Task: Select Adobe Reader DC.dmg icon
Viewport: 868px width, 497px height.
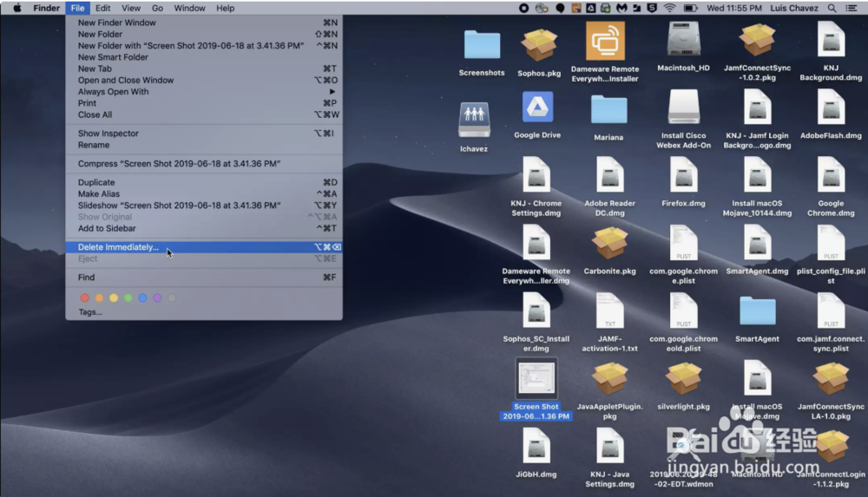Action: (x=609, y=175)
